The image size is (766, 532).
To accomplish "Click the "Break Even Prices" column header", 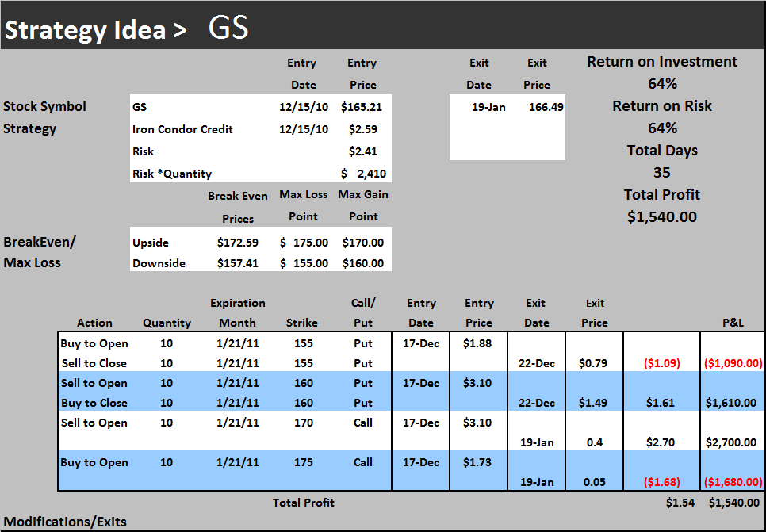I will point(237,207).
